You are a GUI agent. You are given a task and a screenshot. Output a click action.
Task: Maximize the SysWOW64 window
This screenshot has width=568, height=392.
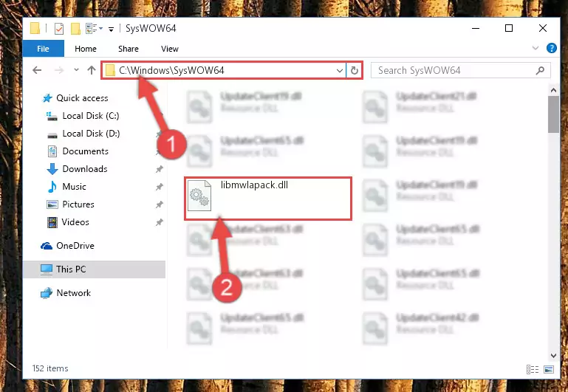tap(509, 28)
